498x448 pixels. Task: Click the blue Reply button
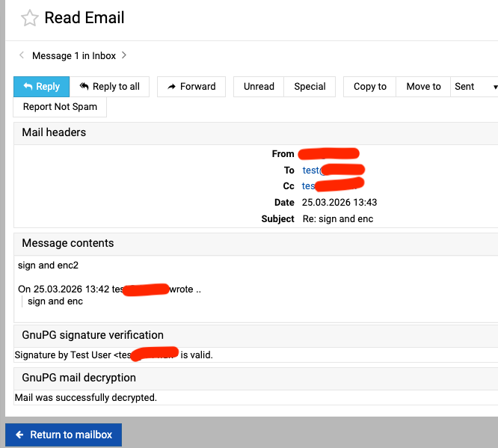tap(41, 87)
